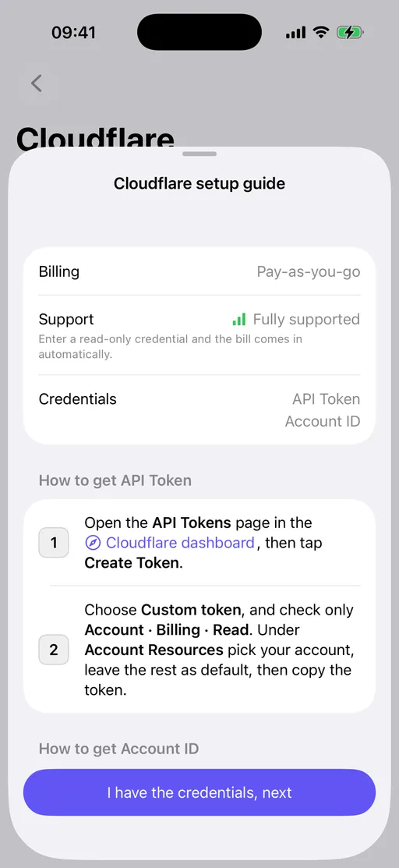Tap the 'How to get Account ID' header
Viewport: 399px width, 868px height.
[119, 749]
